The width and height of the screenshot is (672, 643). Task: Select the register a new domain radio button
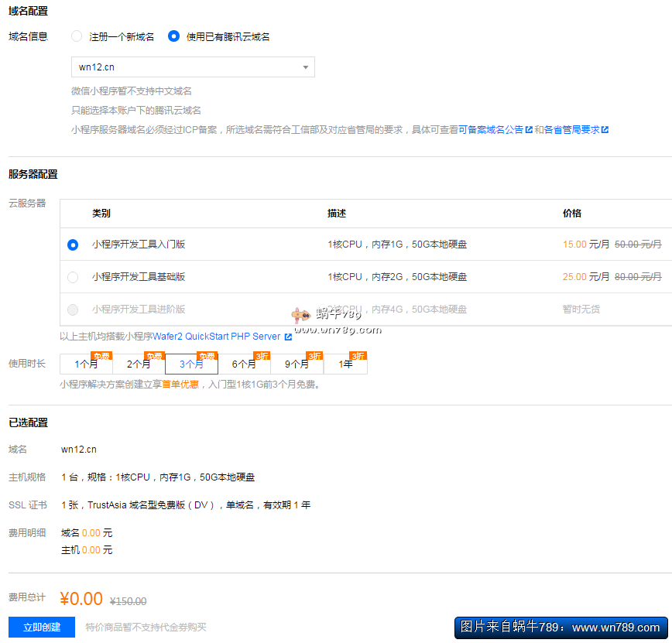[77, 36]
